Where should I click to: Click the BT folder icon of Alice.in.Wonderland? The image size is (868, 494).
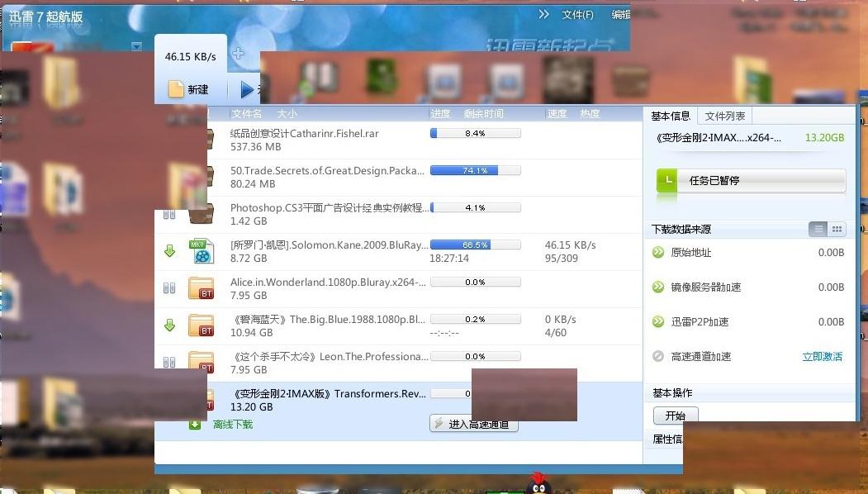point(201,288)
